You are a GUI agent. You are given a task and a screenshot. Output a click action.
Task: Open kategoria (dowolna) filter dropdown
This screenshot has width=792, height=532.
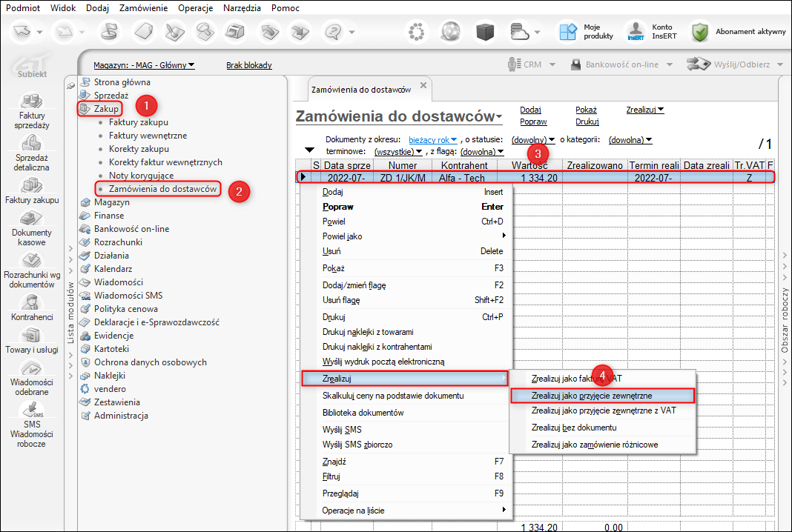coord(630,140)
